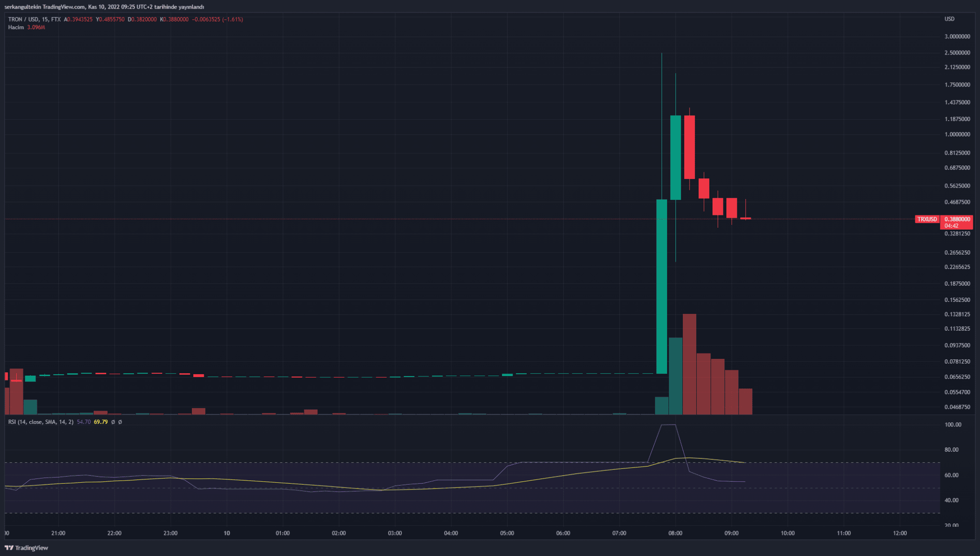Click the tallest green volume bar near 08:00
The height and width of the screenshot is (556, 980).
click(x=675, y=376)
